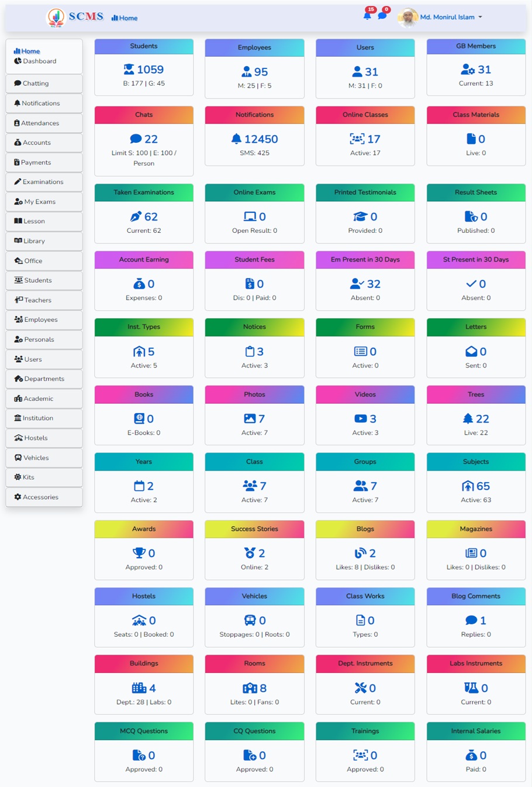Open Dashboard link in sidebar
The height and width of the screenshot is (787, 532).
[x=39, y=61]
